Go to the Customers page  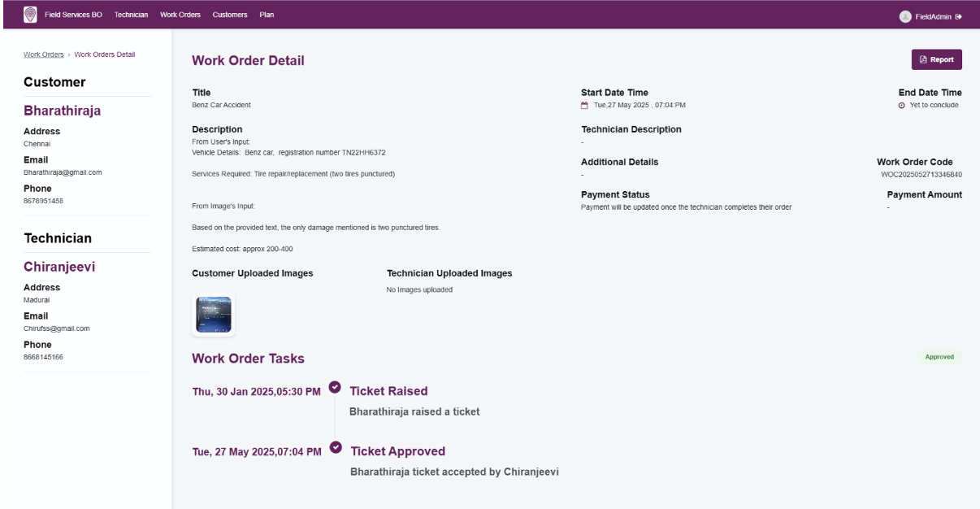click(230, 15)
